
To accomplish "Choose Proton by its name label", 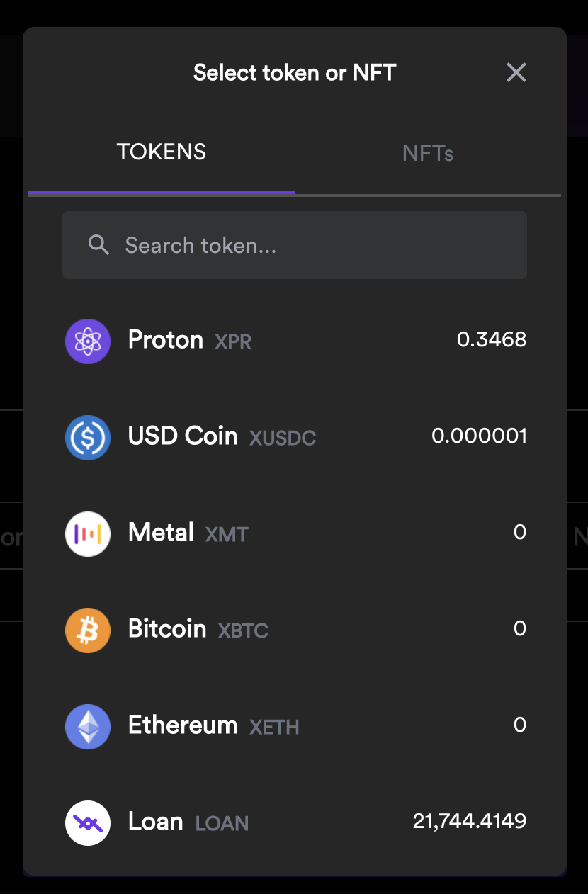I will 166,340.
